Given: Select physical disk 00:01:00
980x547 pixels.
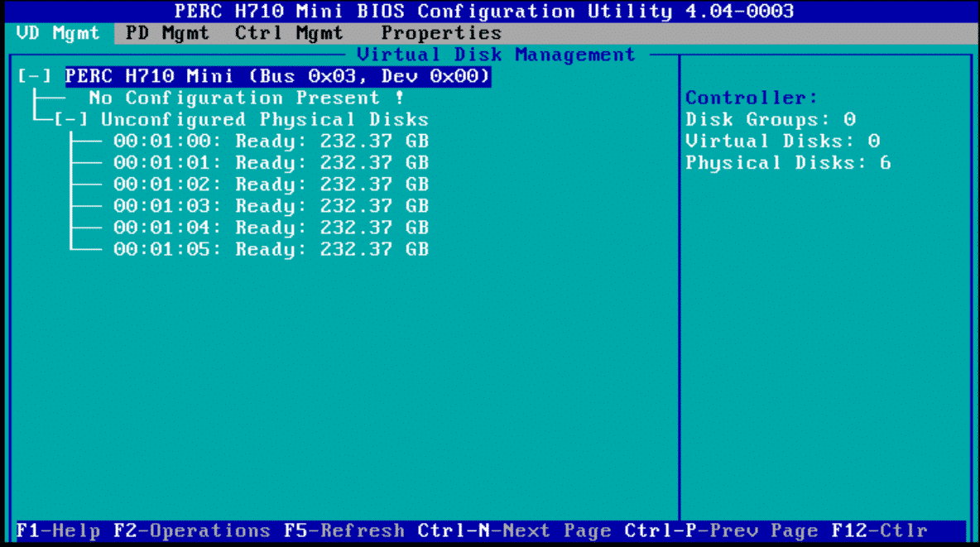Looking at the screenshot, I should (x=271, y=142).
